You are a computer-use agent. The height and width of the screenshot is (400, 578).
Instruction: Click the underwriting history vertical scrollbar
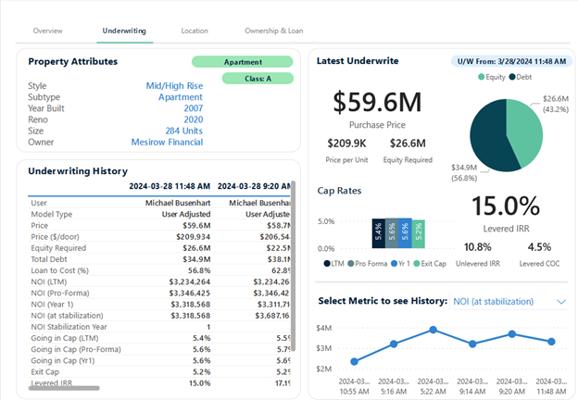[293, 265]
